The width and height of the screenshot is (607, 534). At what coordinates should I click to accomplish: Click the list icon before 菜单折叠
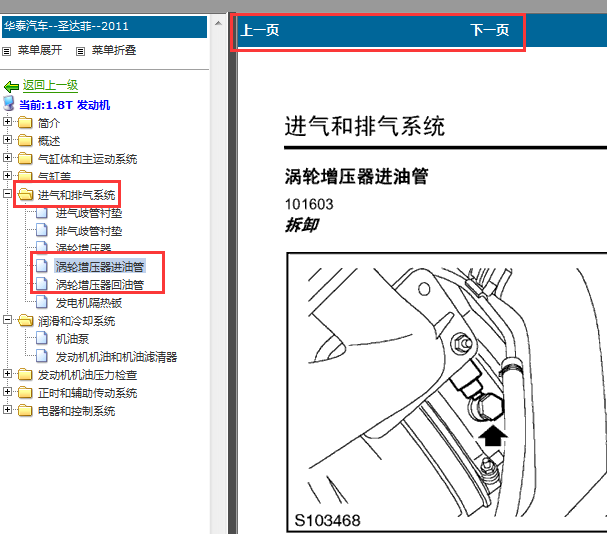pyautogui.click(x=80, y=51)
